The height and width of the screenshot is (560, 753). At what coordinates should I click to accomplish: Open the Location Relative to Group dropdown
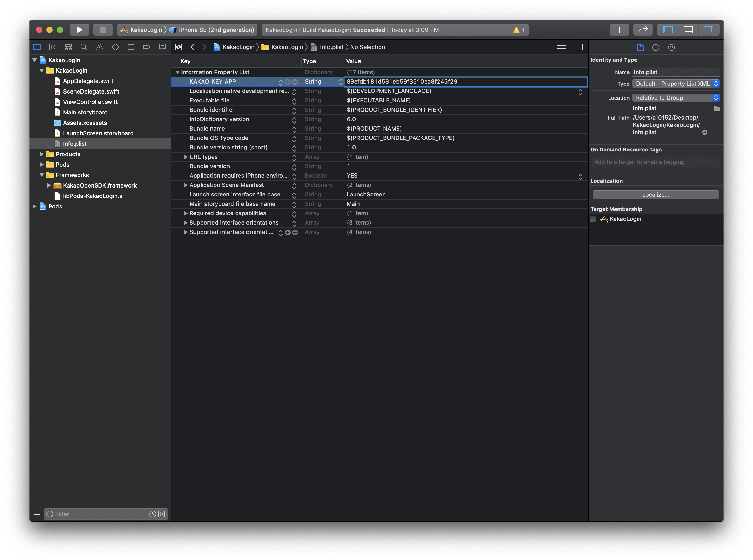click(675, 98)
